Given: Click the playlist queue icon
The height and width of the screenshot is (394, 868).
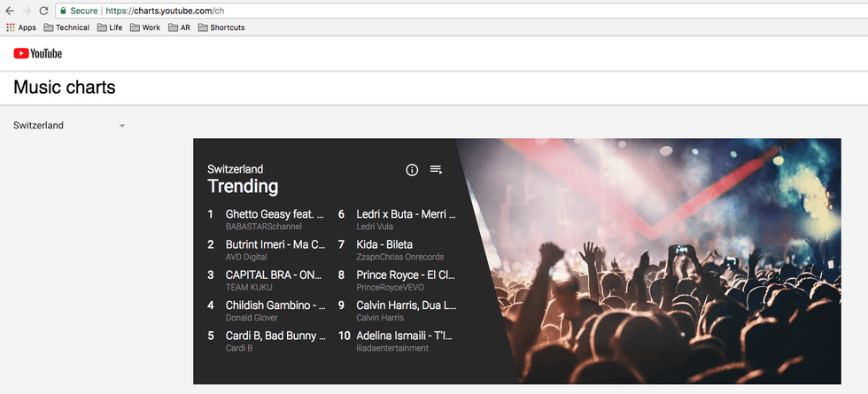Looking at the screenshot, I should point(436,170).
